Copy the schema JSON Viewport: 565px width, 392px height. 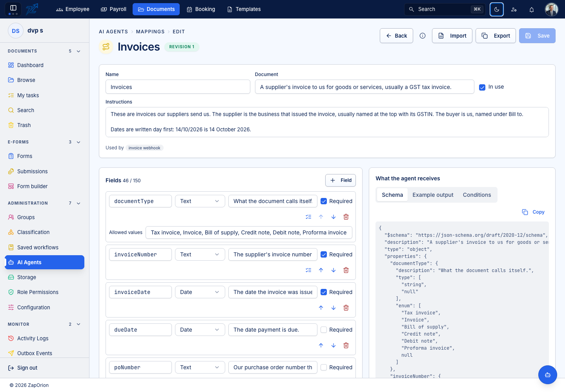[x=533, y=212]
